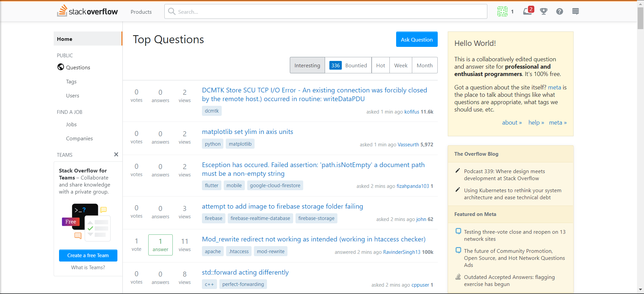
Task: Click the page vertical scrollbar thumb
Action: (x=640, y=18)
